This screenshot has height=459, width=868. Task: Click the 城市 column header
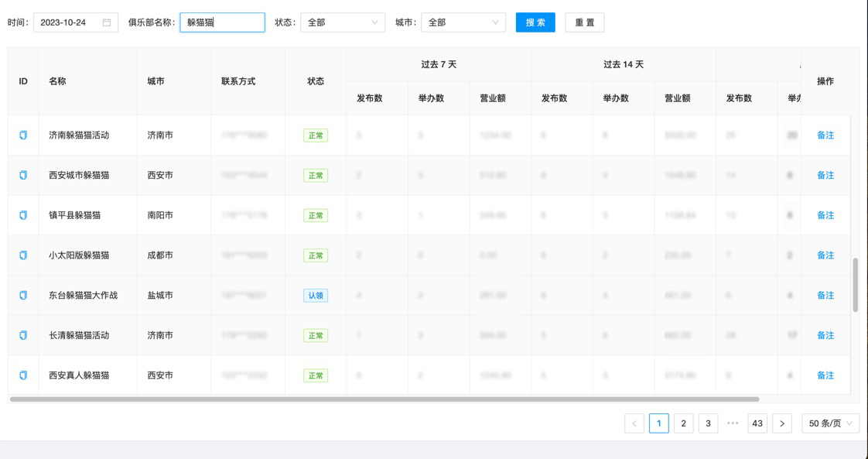(174, 81)
